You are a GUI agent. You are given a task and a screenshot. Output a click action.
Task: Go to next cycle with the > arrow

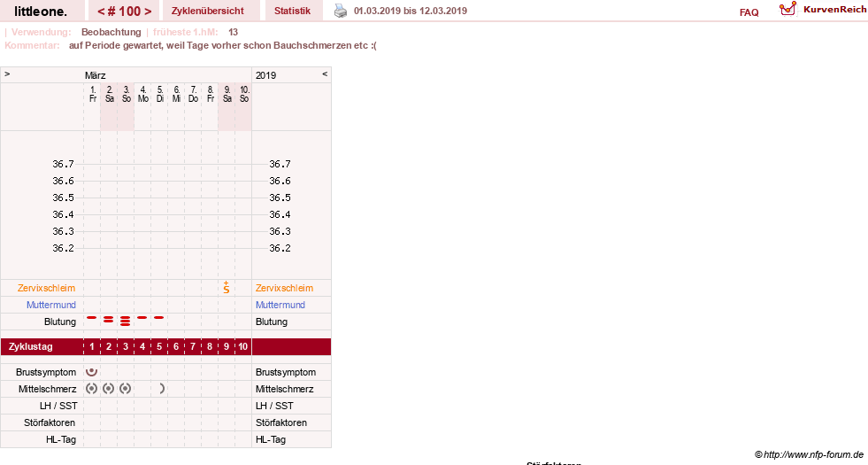click(x=148, y=12)
